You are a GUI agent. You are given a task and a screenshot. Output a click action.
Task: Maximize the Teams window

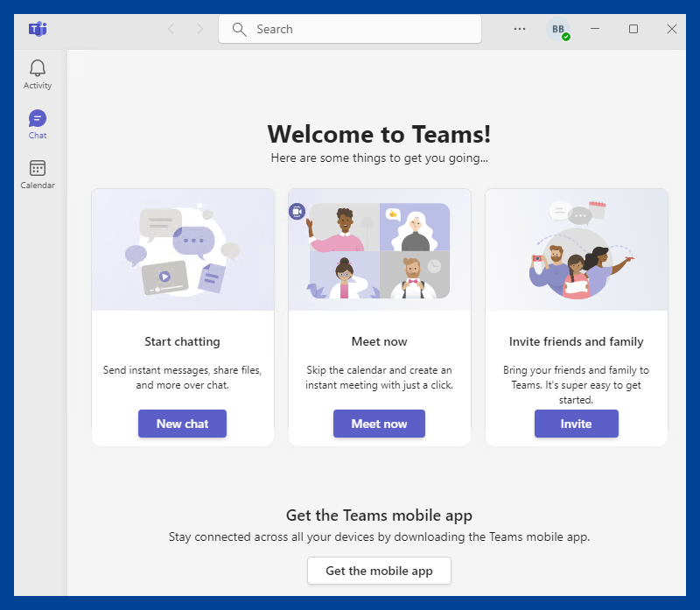coord(633,29)
